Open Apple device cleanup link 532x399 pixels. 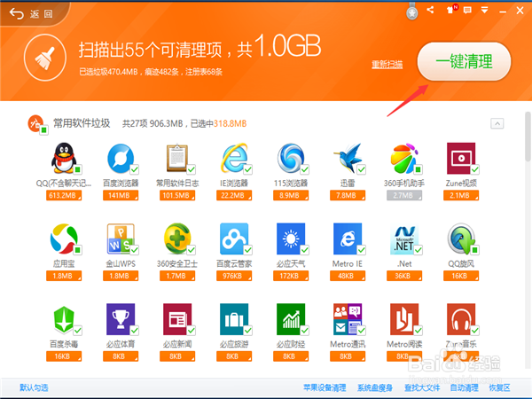(325, 387)
